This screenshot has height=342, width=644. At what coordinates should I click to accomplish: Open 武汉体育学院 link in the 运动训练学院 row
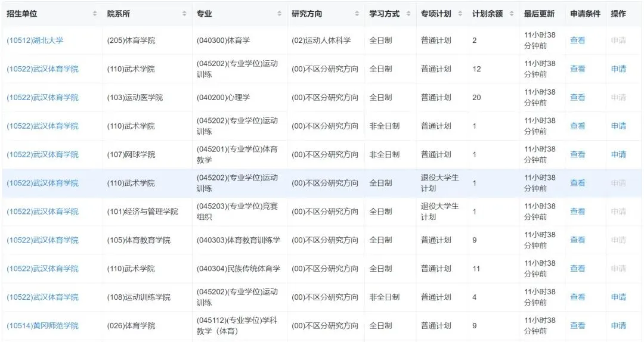click(x=42, y=297)
